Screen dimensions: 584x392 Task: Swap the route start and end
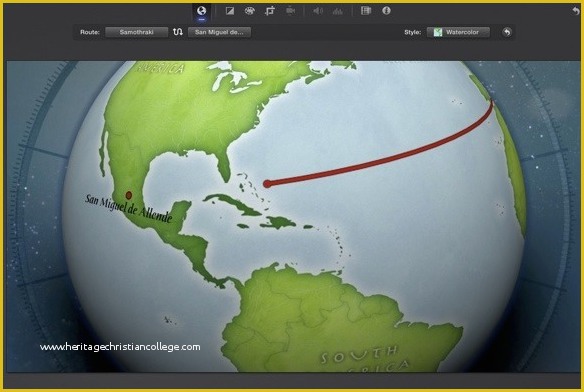pyautogui.click(x=178, y=32)
